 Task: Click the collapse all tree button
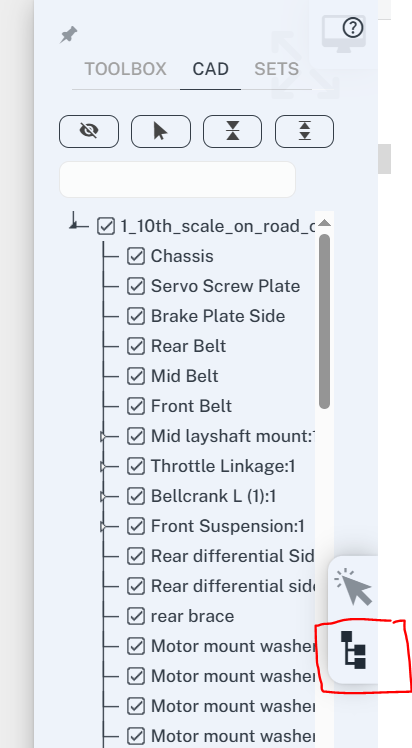[x=233, y=131]
